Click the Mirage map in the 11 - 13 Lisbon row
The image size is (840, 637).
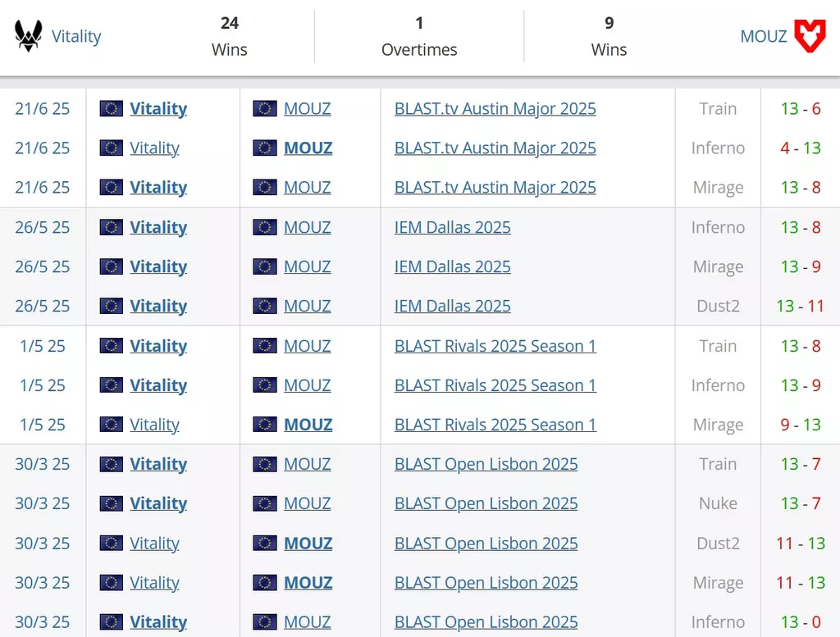pos(718,582)
